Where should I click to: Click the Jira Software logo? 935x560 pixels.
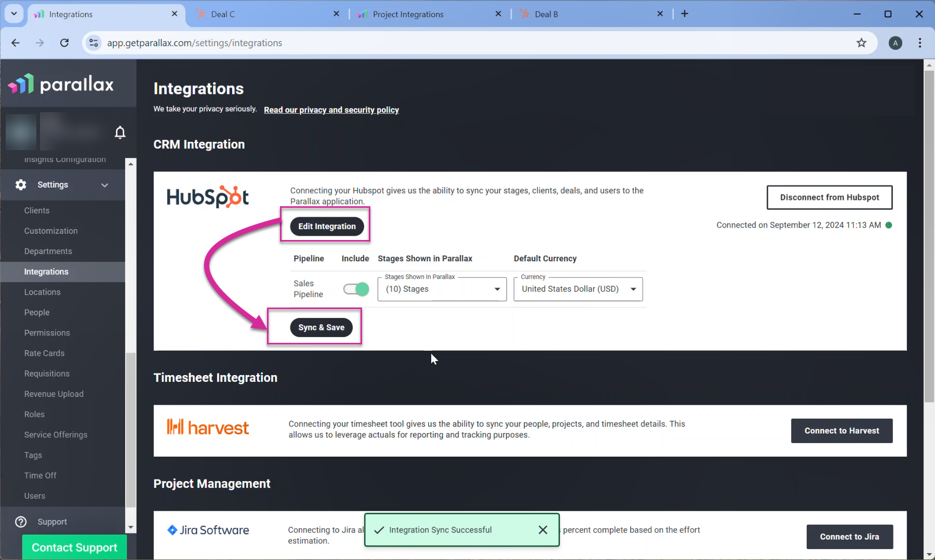(x=208, y=530)
